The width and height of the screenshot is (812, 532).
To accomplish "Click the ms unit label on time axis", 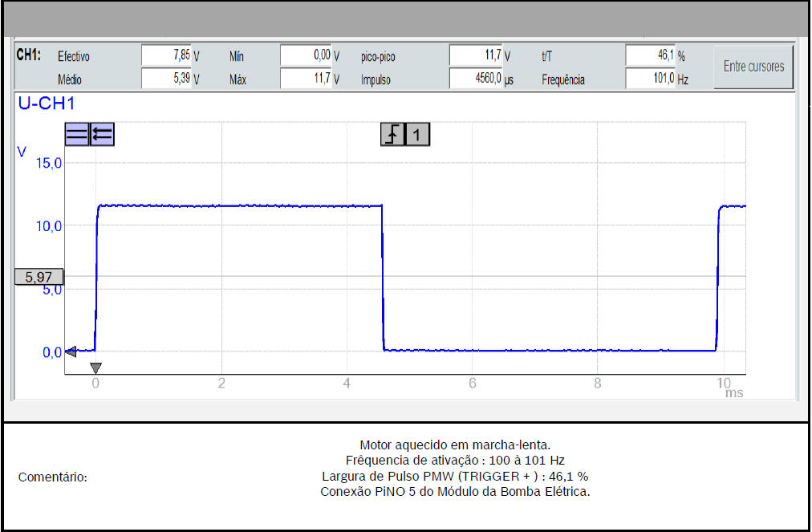I will pos(733,393).
